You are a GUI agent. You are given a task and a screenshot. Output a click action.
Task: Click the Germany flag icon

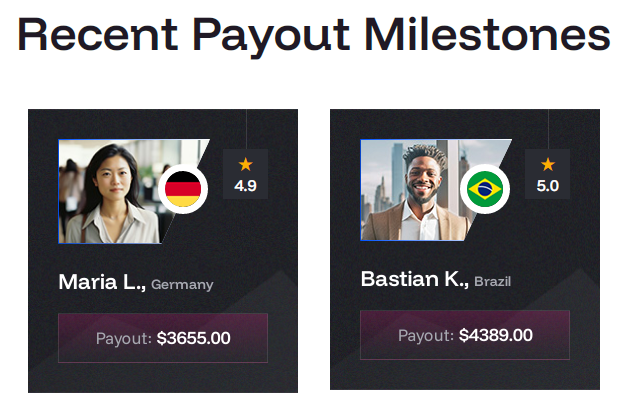pyautogui.click(x=183, y=189)
